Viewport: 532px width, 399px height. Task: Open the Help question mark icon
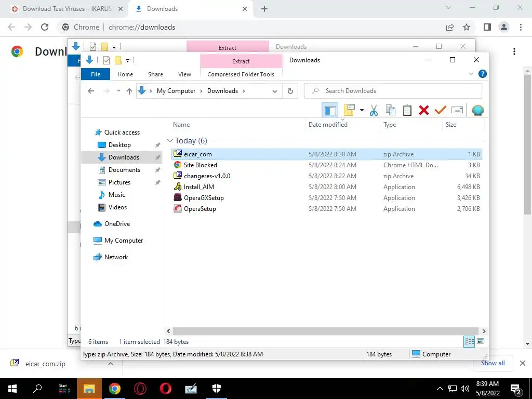click(x=483, y=74)
